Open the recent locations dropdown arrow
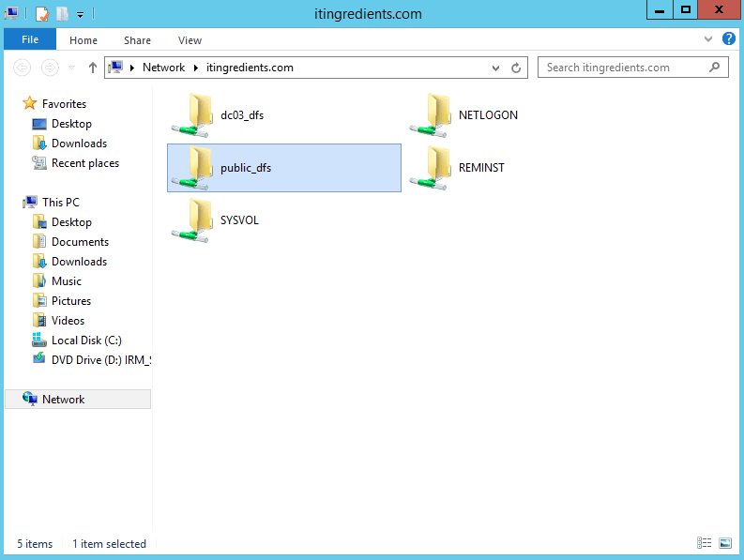 tap(72, 68)
